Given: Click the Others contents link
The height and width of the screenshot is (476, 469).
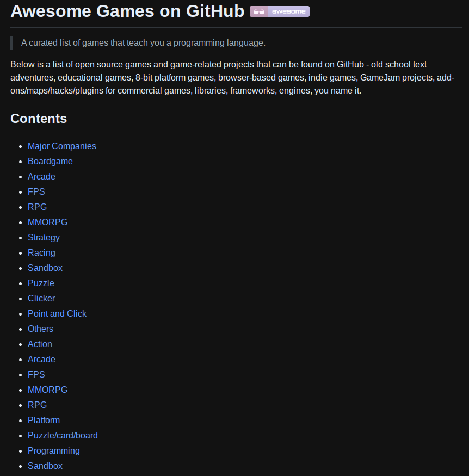Looking at the screenshot, I should [40, 329].
